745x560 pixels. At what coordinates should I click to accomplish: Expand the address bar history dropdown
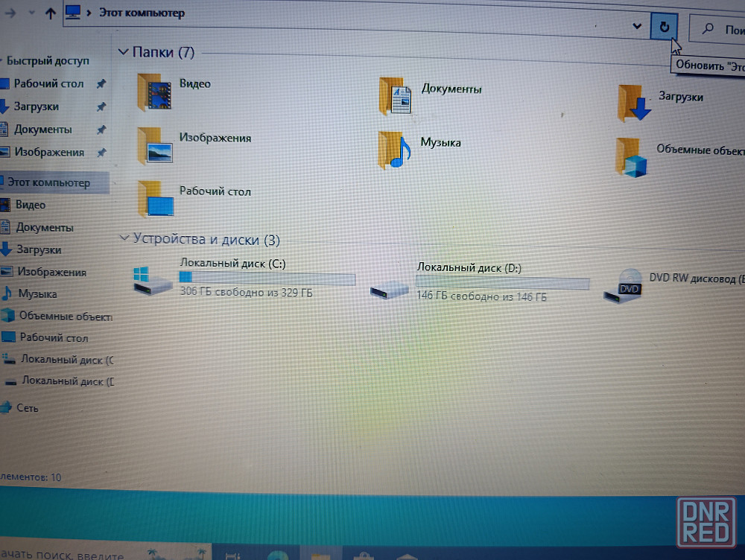tap(637, 26)
